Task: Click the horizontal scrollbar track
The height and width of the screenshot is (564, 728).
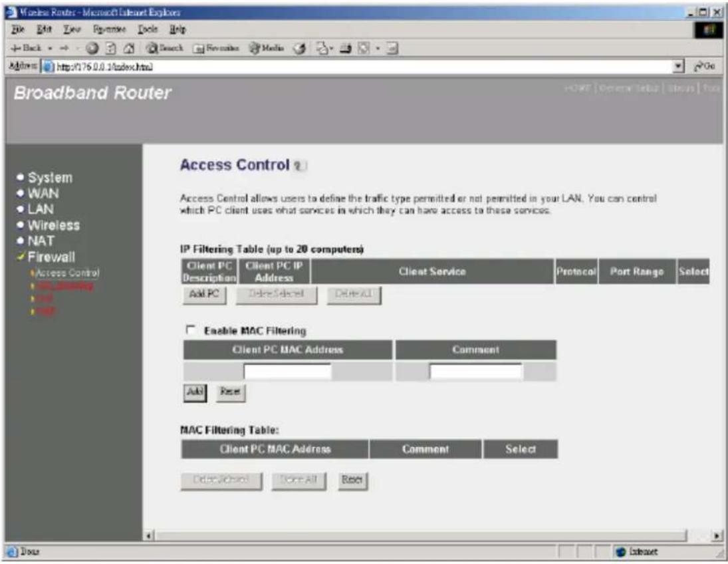Action: click(699, 535)
